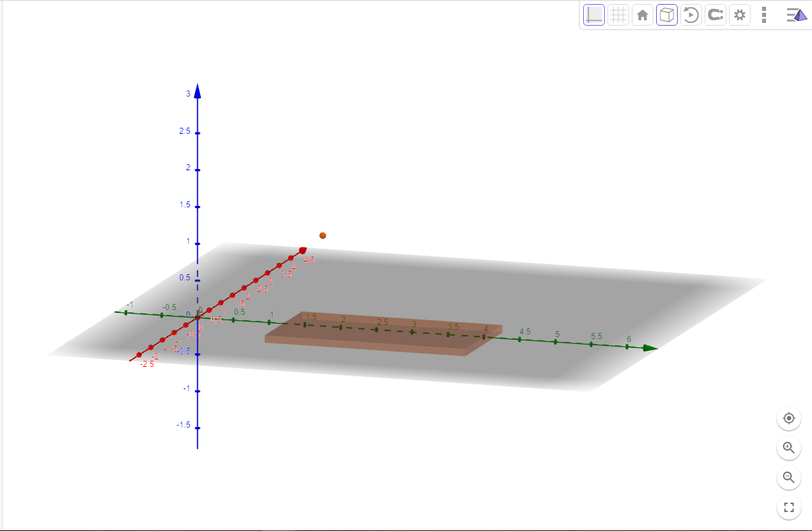Click the green y-axis arrow tip
This screenshot has height=531, width=812.
coord(650,348)
